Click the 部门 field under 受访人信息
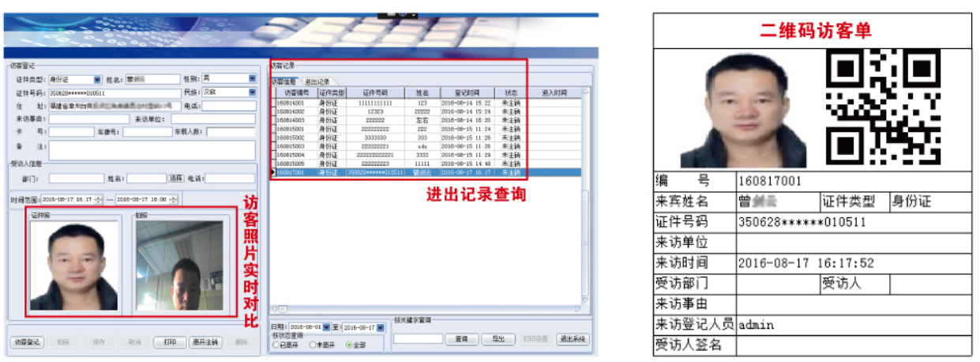 click(76, 179)
